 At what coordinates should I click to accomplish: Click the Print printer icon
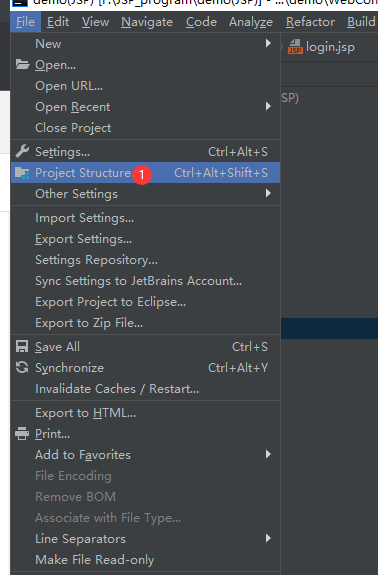(x=22, y=434)
